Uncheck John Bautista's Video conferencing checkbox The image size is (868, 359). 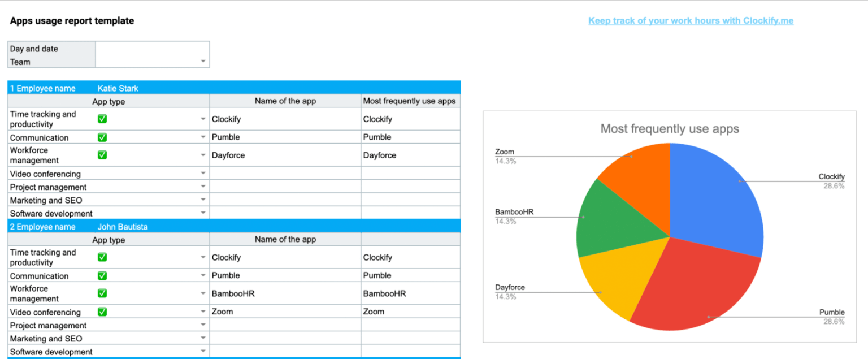tap(102, 312)
